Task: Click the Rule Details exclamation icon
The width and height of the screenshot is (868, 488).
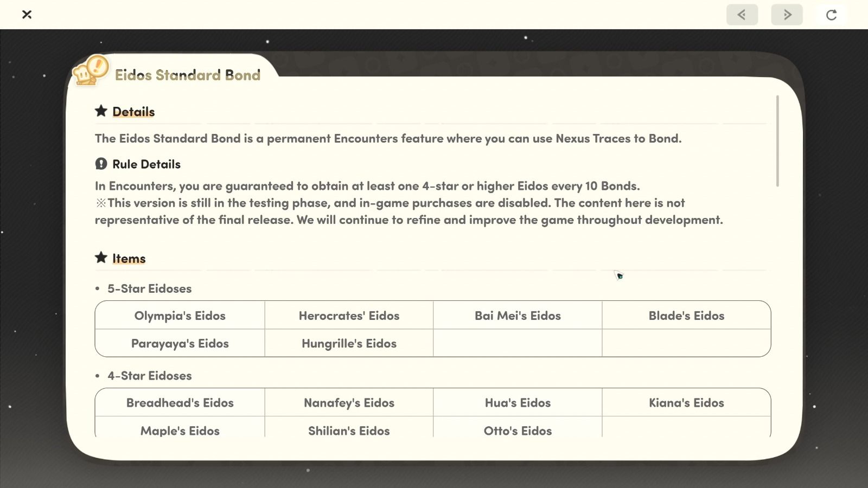Action: pyautogui.click(x=101, y=164)
